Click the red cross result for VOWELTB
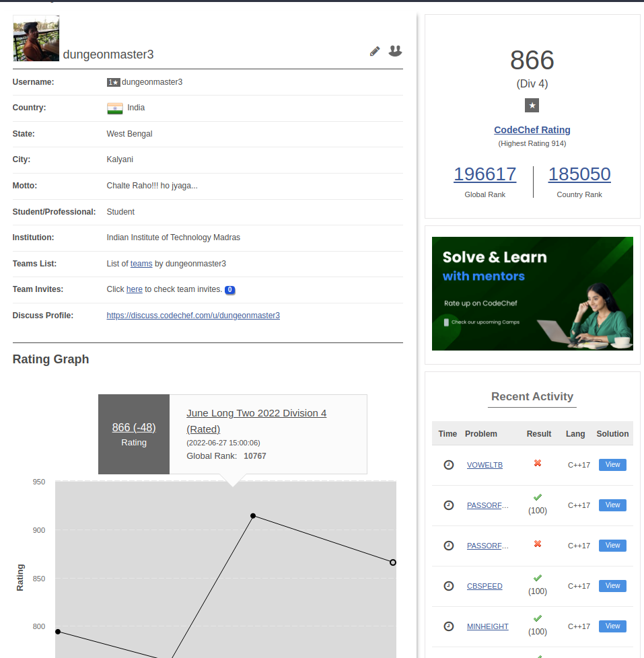644x658 pixels. pyautogui.click(x=538, y=463)
